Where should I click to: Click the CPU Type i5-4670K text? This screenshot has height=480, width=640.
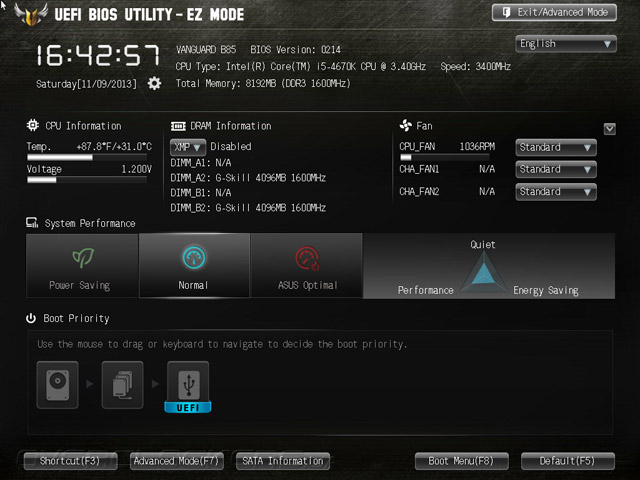pyautogui.click(x=300, y=67)
